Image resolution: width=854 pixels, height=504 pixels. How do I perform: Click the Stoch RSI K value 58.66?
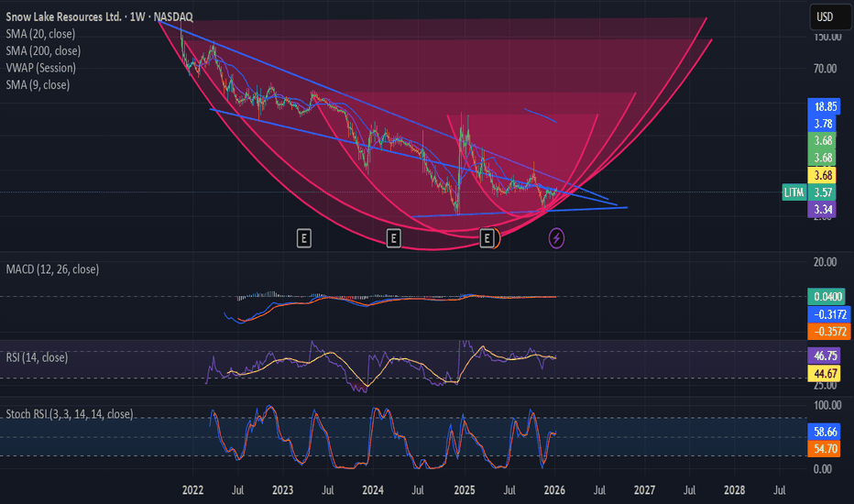click(825, 432)
